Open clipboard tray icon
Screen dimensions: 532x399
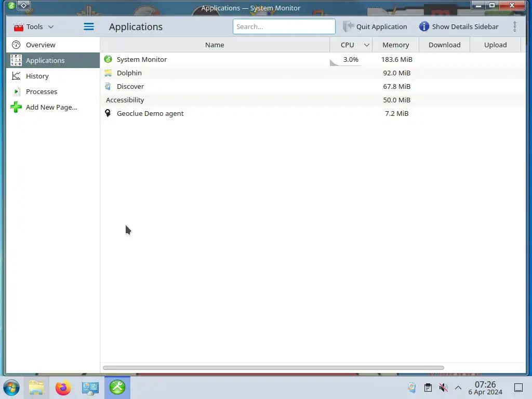coord(428,388)
